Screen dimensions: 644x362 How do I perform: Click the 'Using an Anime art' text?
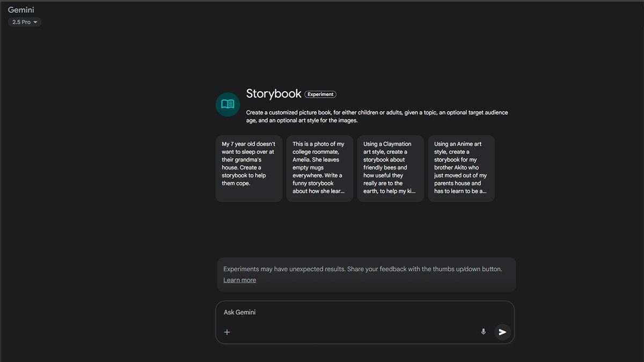(x=458, y=144)
